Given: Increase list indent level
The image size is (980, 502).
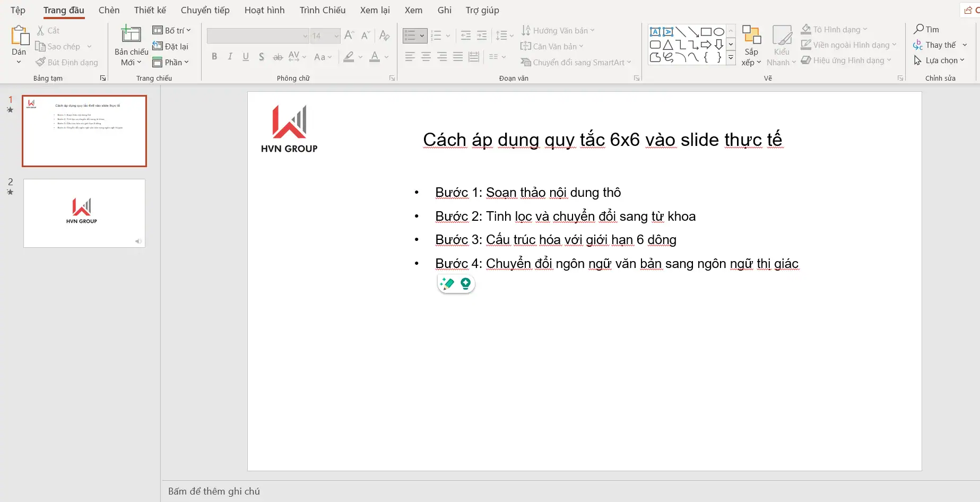Looking at the screenshot, I should [x=482, y=36].
